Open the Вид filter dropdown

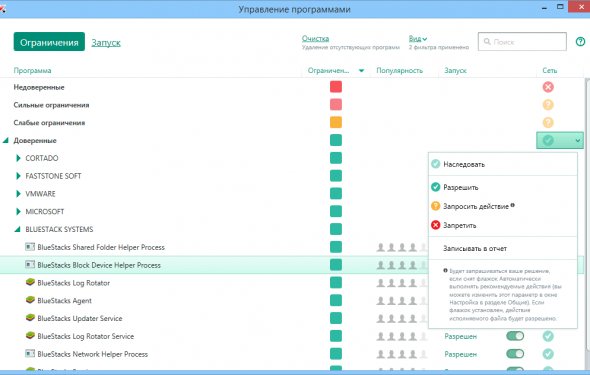418,38
